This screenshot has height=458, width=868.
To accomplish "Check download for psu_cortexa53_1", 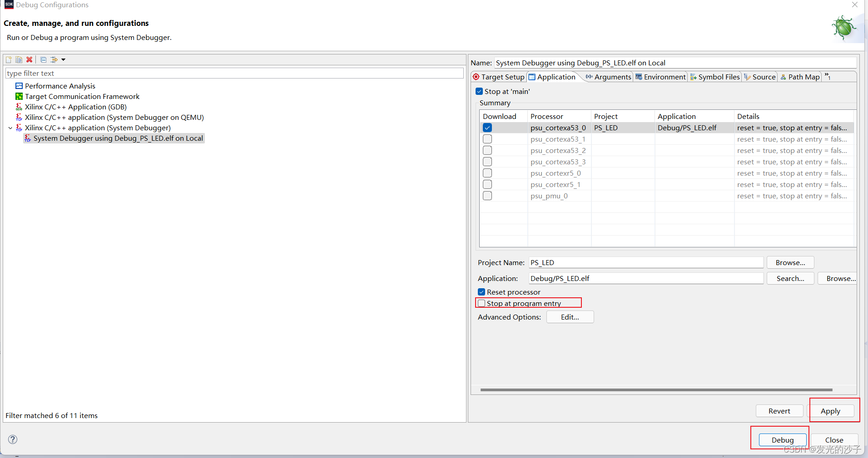I will click(x=487, y=139).
